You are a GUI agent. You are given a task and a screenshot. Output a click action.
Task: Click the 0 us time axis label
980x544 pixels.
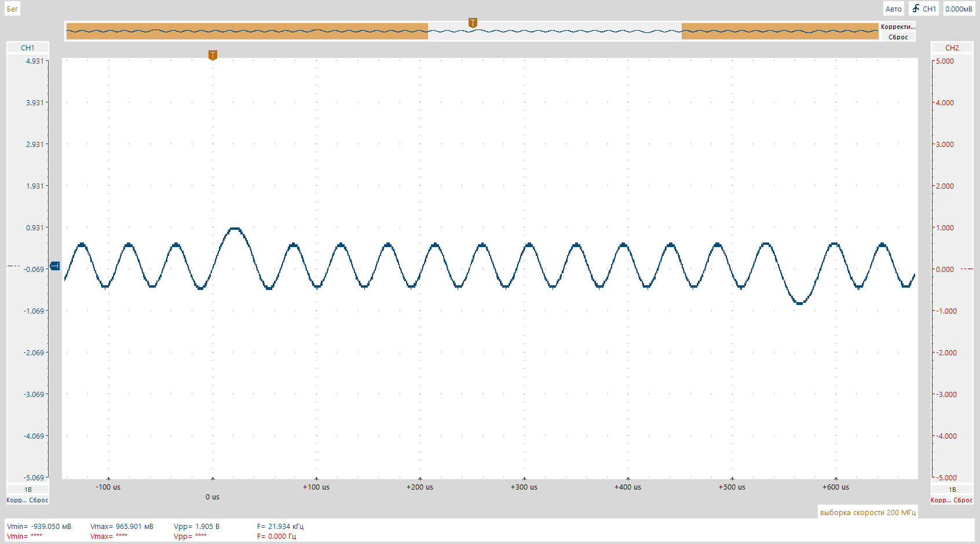(x=213, y=497)
